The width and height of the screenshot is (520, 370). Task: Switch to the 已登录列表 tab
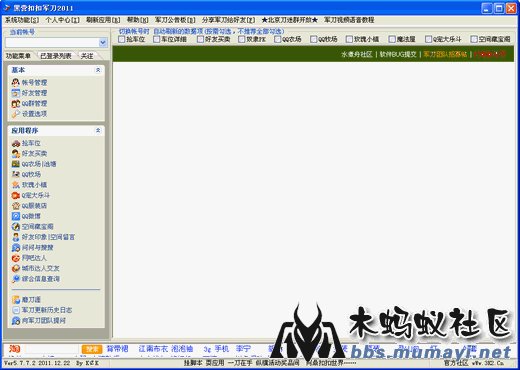click(56, 56)
